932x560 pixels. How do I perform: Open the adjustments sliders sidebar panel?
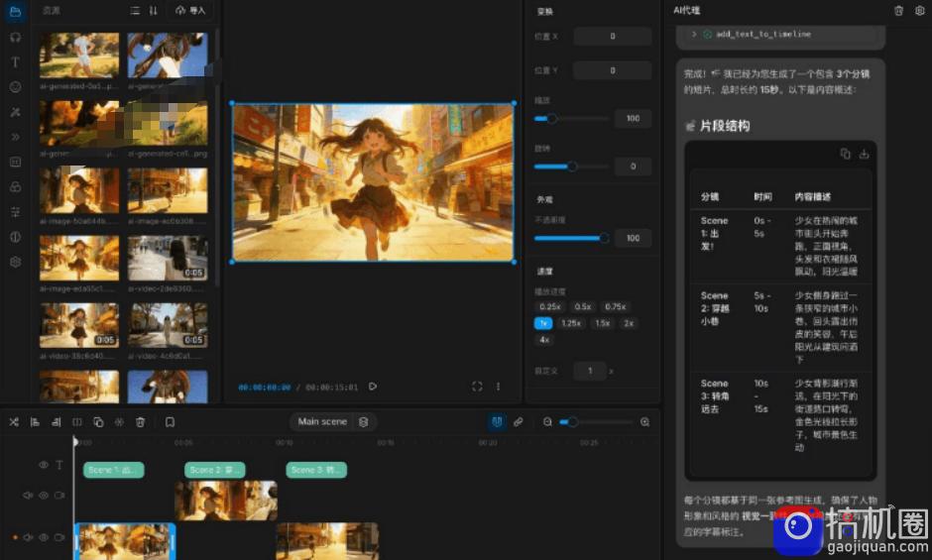tap(16, 212)
